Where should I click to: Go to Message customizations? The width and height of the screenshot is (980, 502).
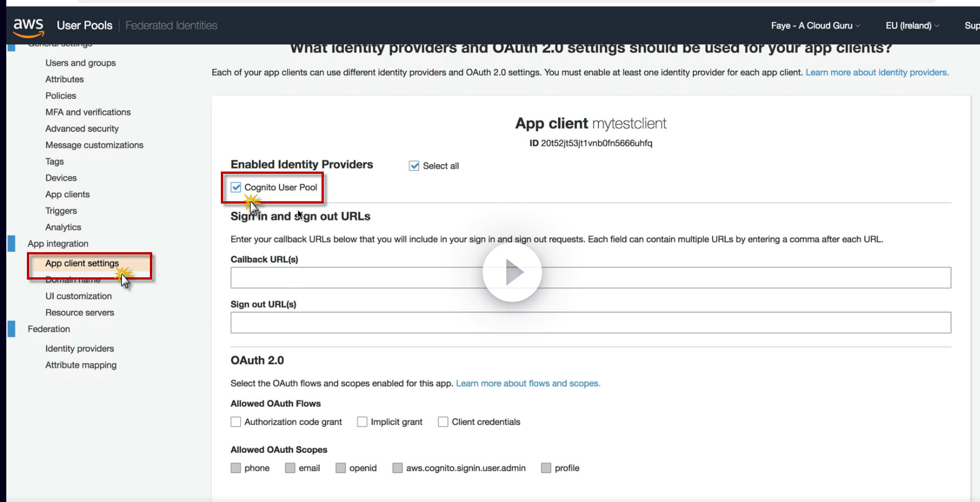click(x=94, y=145)
